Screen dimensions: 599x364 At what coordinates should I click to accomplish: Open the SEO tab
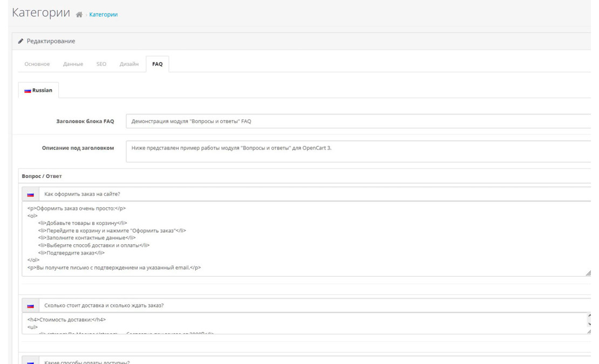point(101,64)
